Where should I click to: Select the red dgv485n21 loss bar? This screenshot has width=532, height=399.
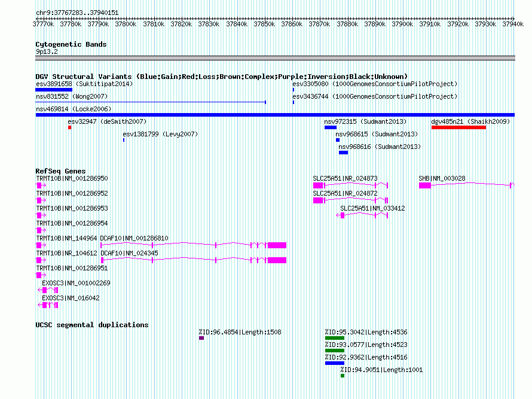tap(458, 127)
